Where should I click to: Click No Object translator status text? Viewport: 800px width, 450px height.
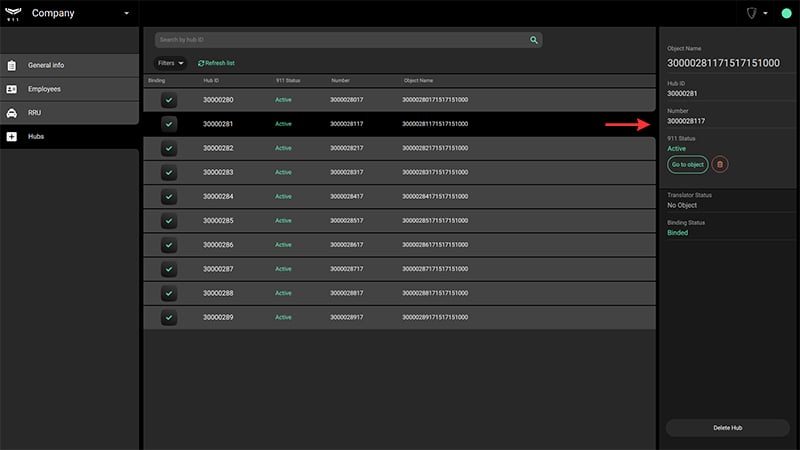pos(682,205)
